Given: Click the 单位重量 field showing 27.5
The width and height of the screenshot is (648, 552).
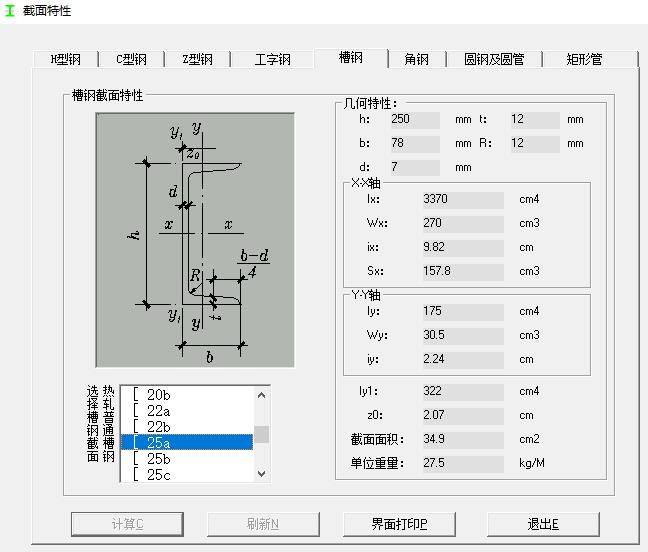Looking at the screenshot, I should click(463, 463).
